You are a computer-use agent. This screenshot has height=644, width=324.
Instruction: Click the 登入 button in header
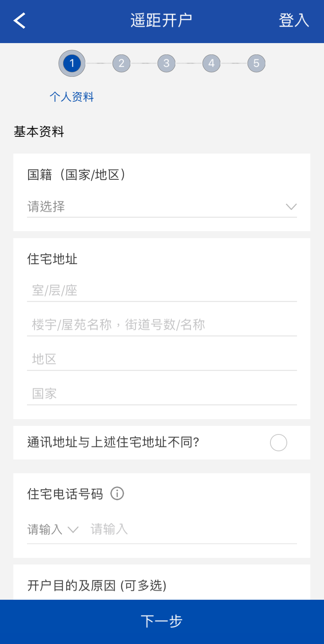click(294, 20)
